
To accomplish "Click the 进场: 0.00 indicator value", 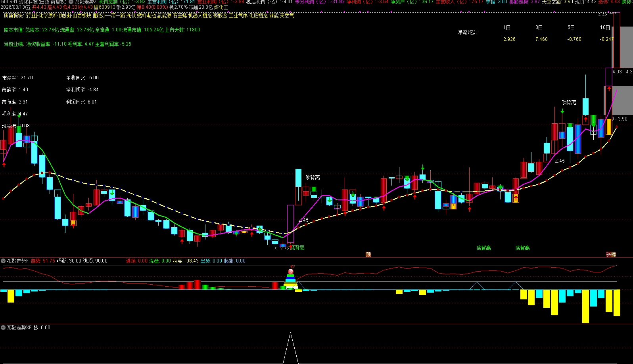I will [x=137, y=261].
